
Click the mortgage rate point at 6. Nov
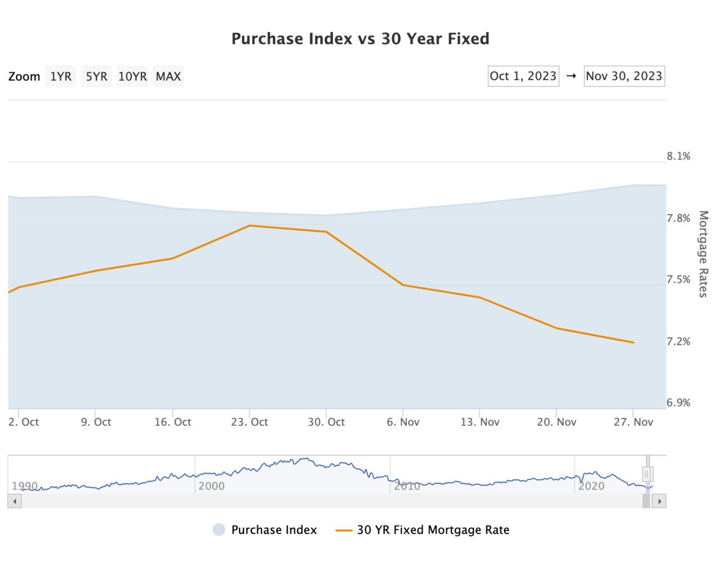point(403,285)
